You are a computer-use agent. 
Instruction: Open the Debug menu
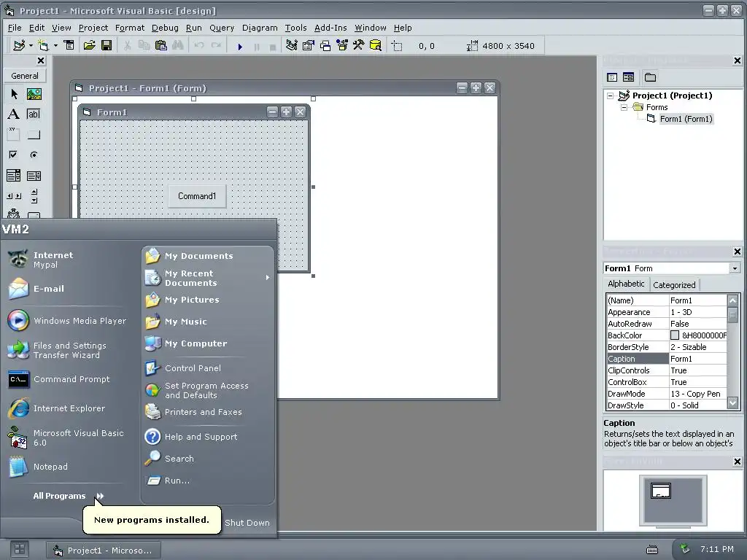pos(165,28)
